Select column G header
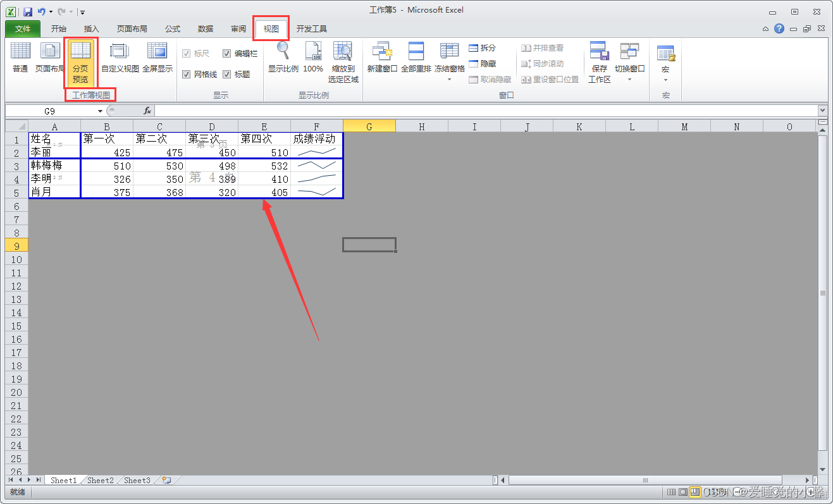833x504 pixels. (x=369, y=126)
